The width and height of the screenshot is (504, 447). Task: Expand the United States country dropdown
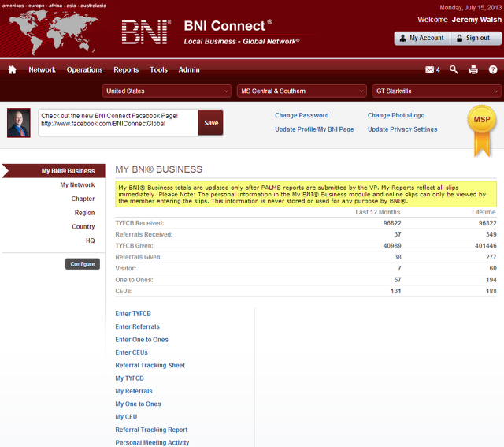(x=167, y=91)
